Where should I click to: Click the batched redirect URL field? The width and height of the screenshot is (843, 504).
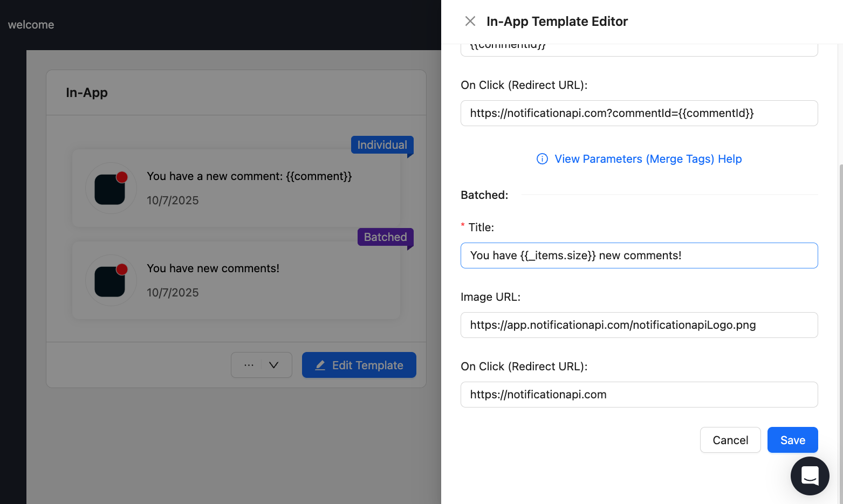pyautogui.click(x=639, y=395)
